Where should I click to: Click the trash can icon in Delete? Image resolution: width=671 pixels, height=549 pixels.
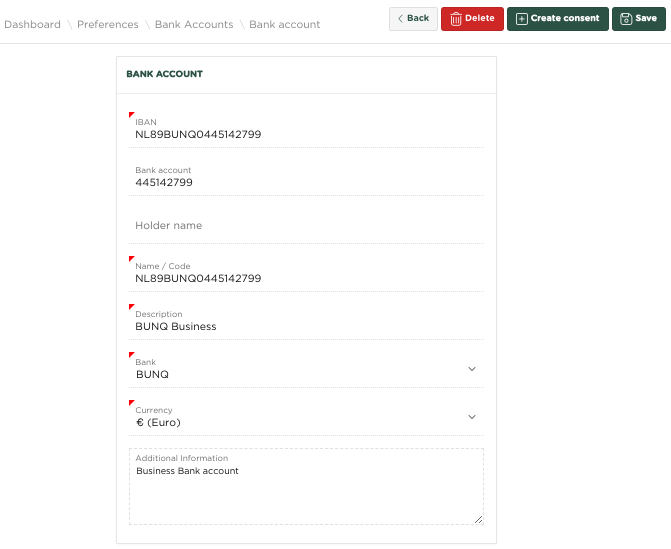[x=456, y=19]
